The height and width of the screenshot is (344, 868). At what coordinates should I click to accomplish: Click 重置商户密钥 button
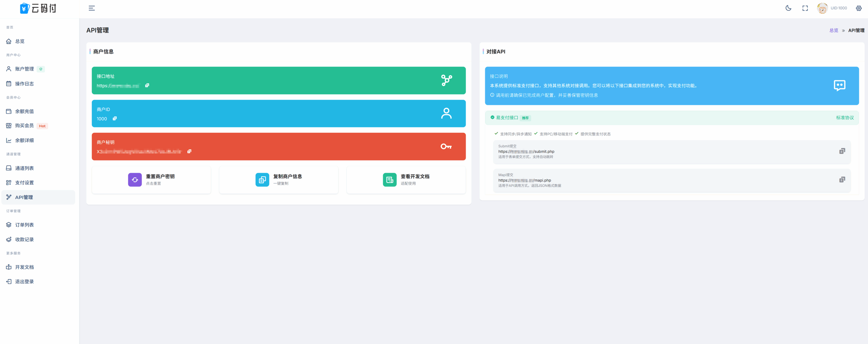pos(151,180)
